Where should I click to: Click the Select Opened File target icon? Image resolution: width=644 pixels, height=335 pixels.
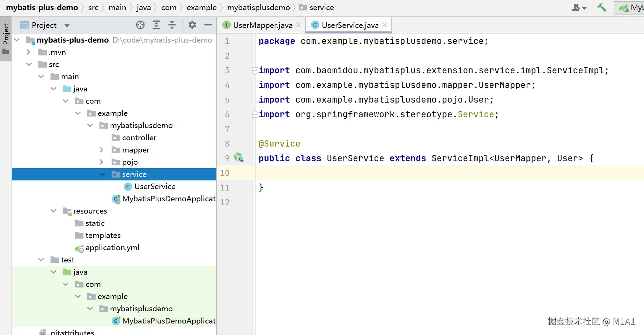(x=140, y=25)
